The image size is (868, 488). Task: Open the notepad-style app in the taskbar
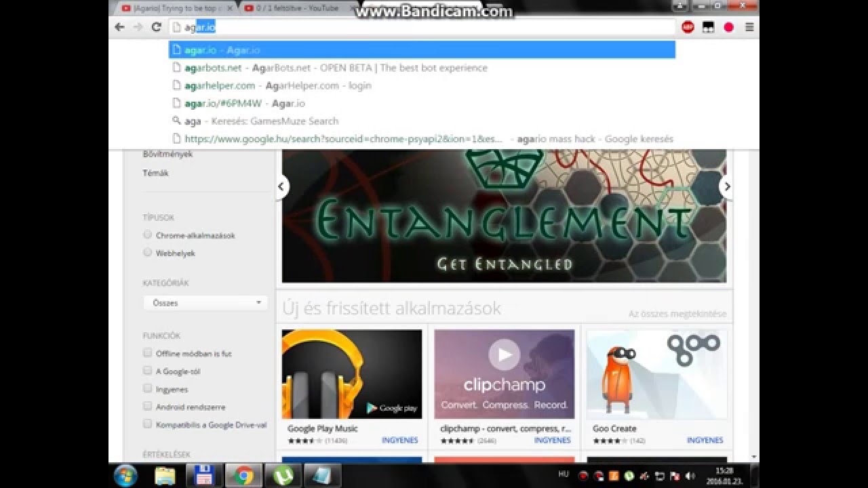tap(321, 476)
